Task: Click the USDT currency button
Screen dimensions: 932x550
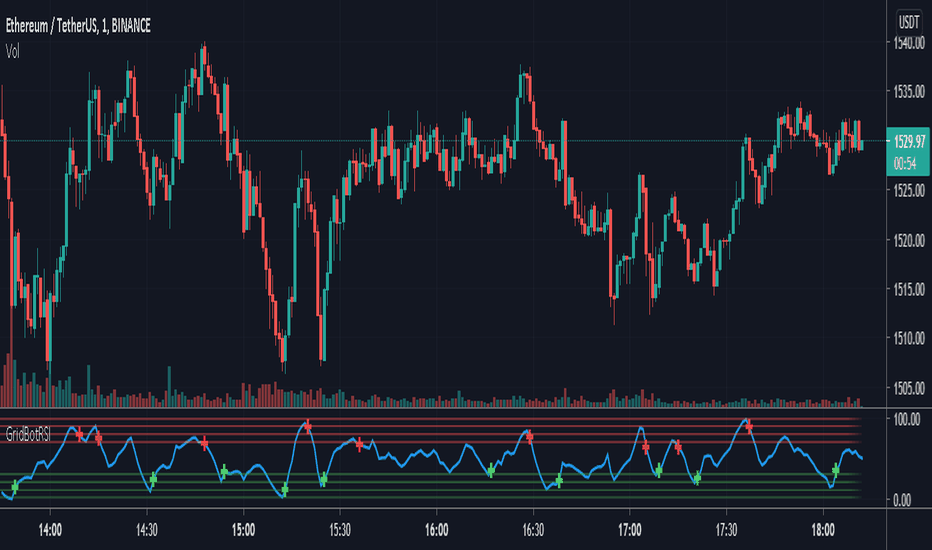Action: [x=908, y=23]
